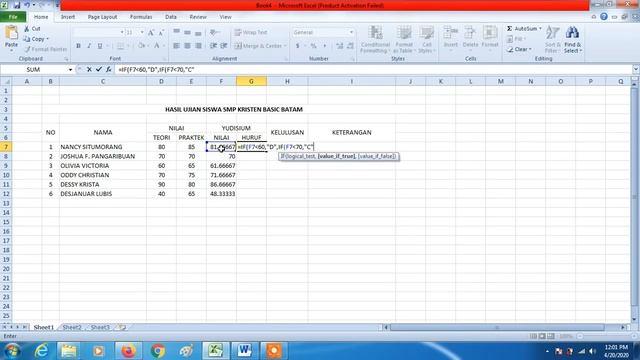The image size is (640, 360).
Task: Click the Cut scissors icon
Action: tap(27, 29)
